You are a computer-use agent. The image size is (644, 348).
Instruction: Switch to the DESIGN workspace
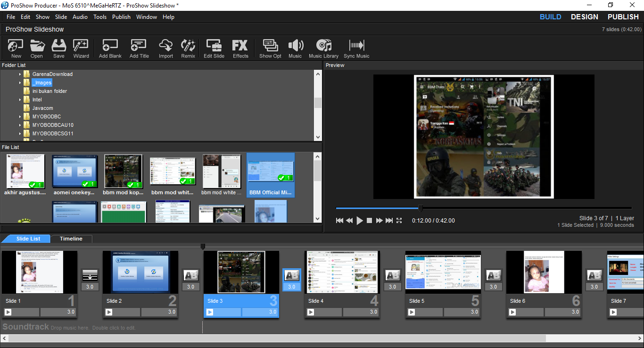click(x=585, y=17)
